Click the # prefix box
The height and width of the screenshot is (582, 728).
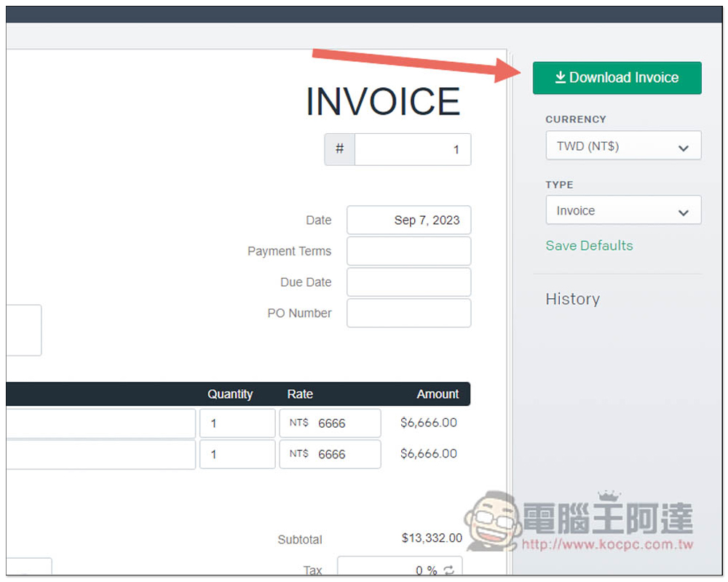click(340, 149)
